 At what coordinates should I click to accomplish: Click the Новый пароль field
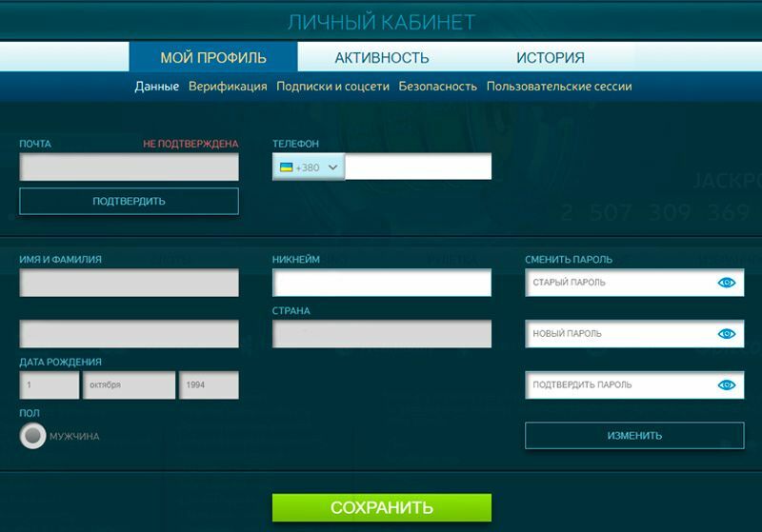pos(634,333)
